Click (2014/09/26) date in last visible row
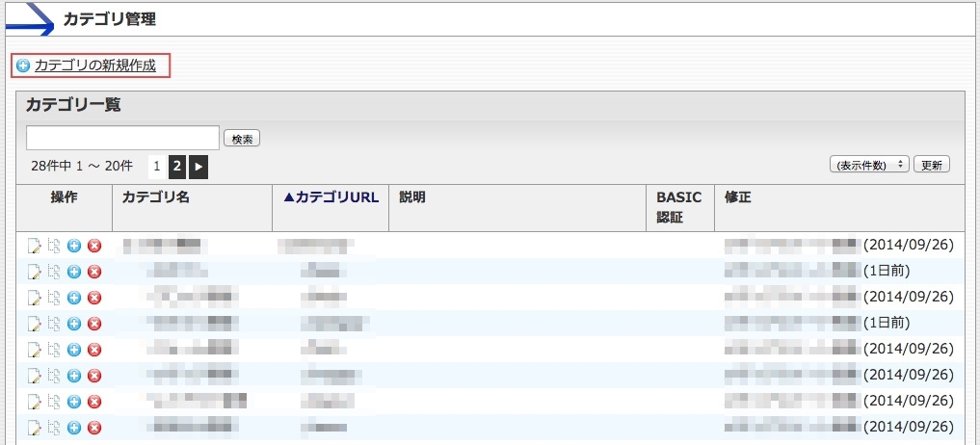 909,428
